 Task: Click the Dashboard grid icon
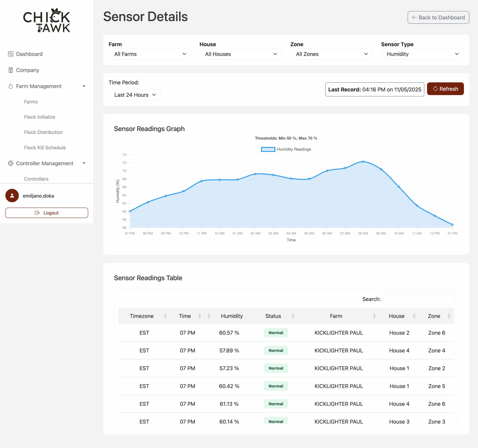pyautogui.click(x=11, y=54)
